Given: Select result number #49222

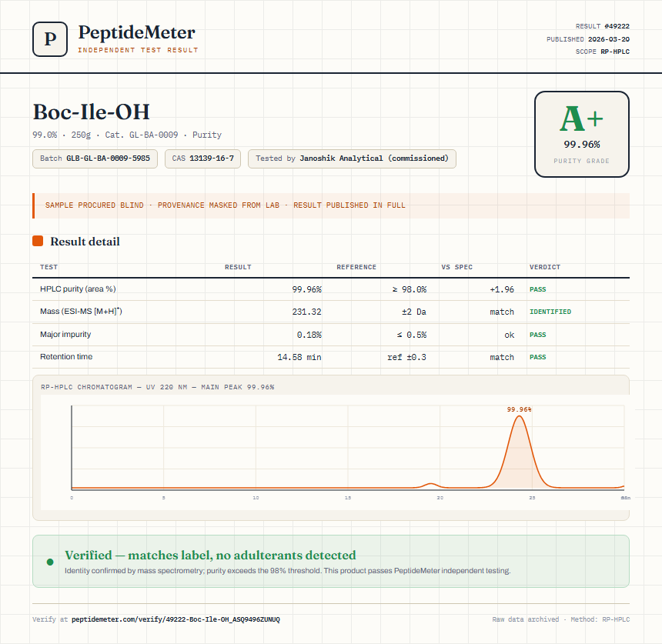Looking at the screenshot, I should tap(617, 26).
